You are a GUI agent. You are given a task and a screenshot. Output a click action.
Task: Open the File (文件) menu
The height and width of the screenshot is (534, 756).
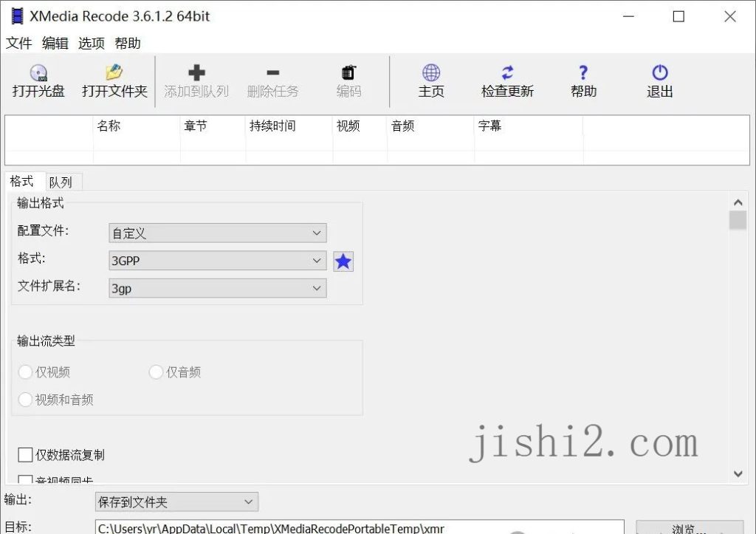18,44
